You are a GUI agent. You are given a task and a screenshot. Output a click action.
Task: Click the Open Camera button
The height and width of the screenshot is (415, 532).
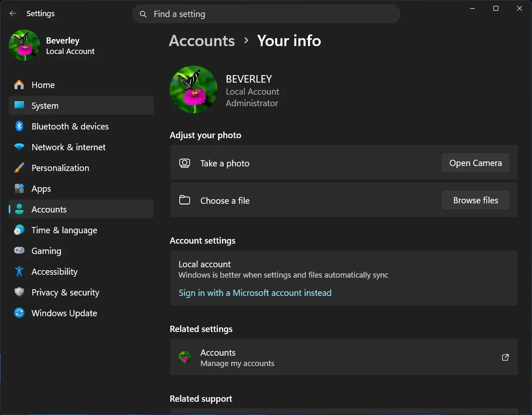pos(476,163)
